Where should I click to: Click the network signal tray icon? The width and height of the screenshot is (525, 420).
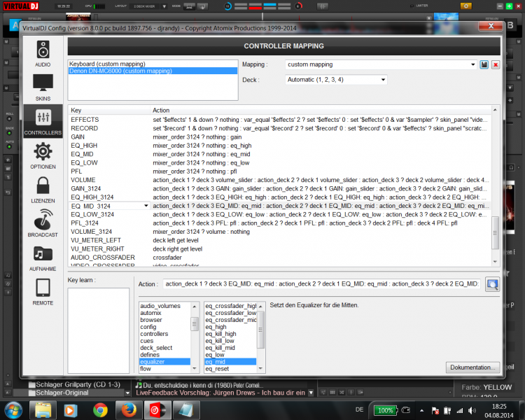(460, 410)
